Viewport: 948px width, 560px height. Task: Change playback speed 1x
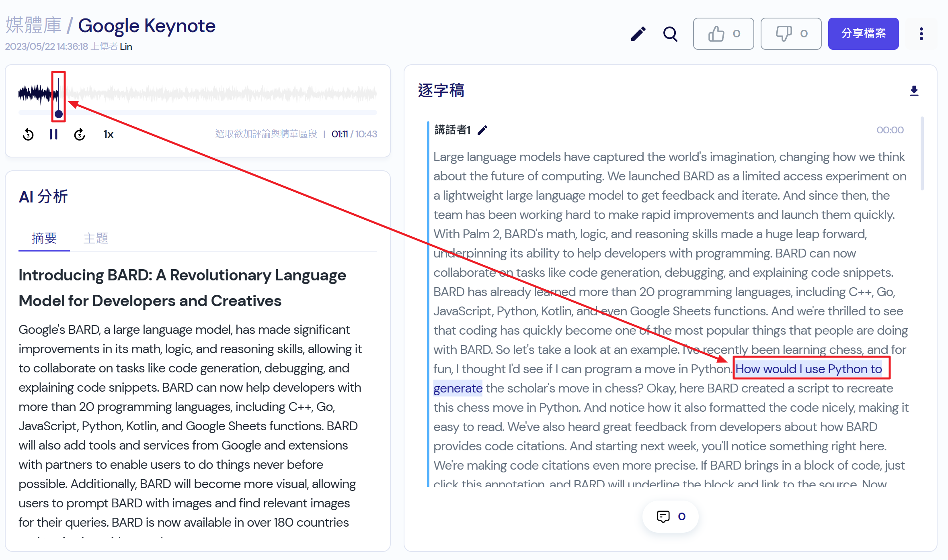click(108, 134)
